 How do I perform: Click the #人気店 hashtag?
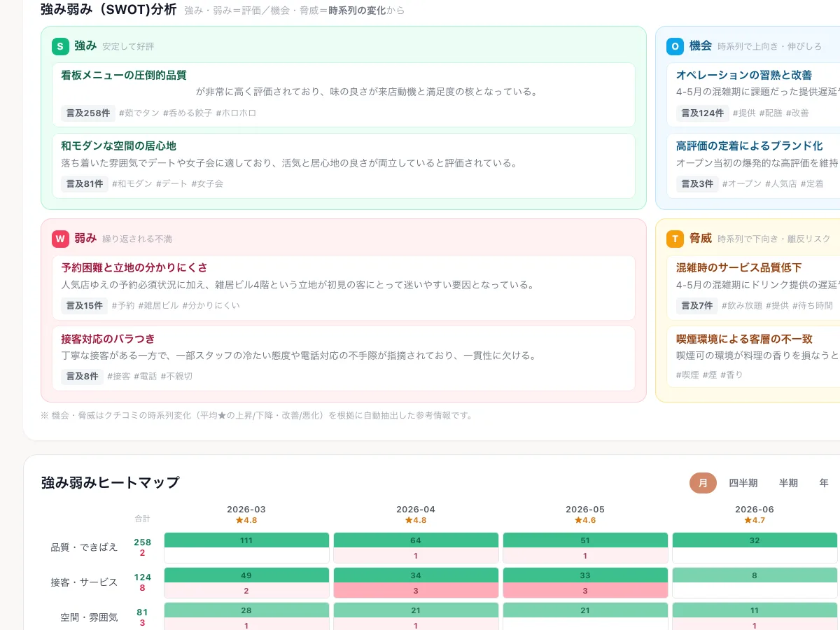[780, 183]
